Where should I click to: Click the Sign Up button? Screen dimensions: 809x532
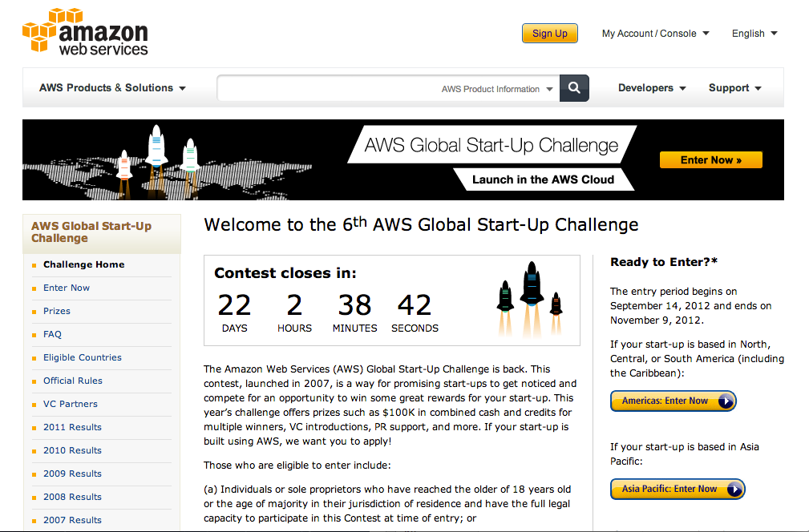click(x=549, y=34)
